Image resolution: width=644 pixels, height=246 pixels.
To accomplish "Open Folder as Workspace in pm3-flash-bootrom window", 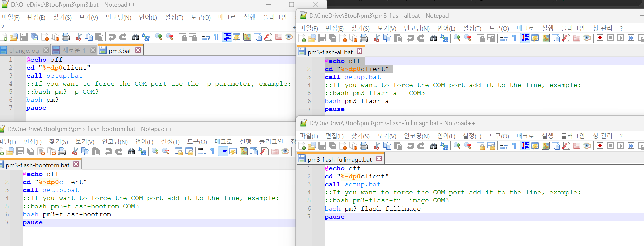I will [x=275, y=151].
